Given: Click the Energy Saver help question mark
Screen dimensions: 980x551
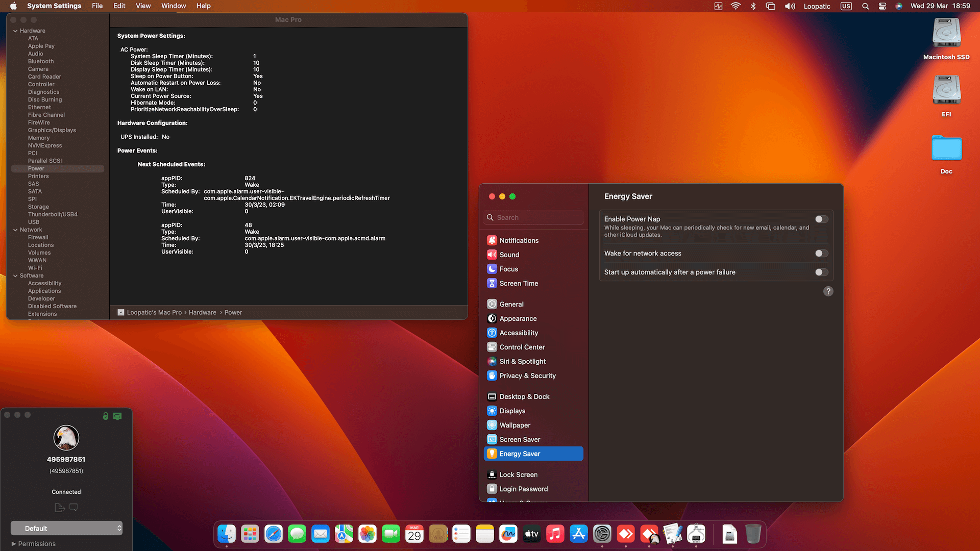Looking at the screenshot, I should pos(828,291).
